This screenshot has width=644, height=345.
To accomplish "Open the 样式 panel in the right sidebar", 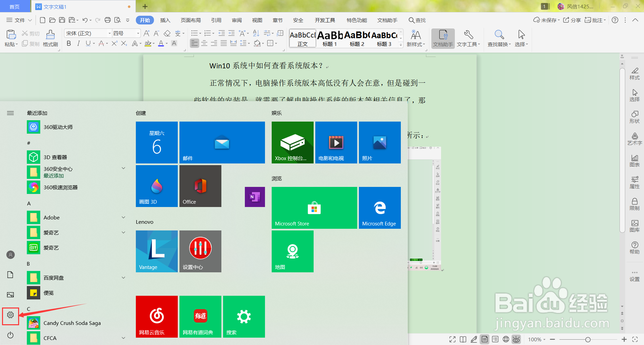I will pos(635,74).
